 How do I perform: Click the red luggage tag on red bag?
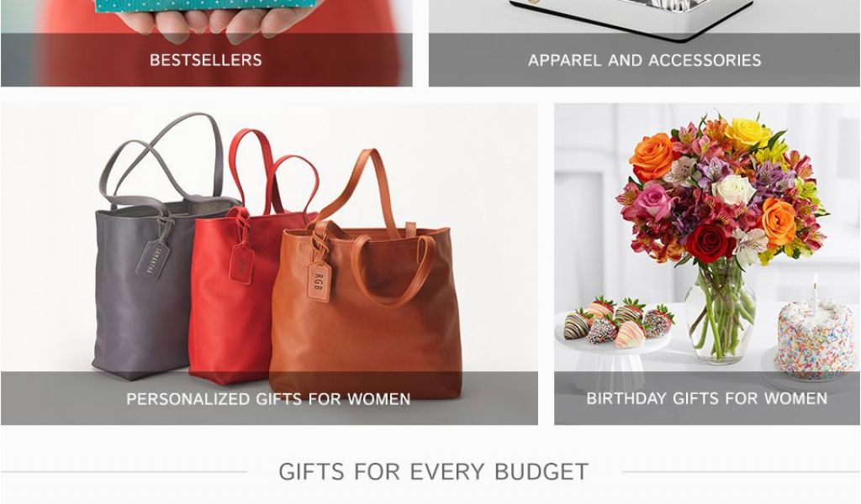[x=240, y=264]
